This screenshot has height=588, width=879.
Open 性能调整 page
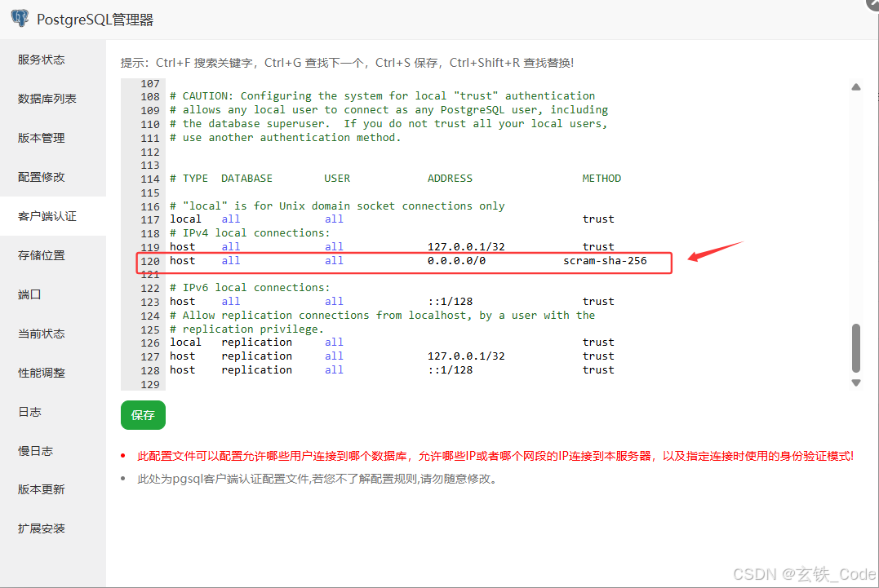coord(41,373)
